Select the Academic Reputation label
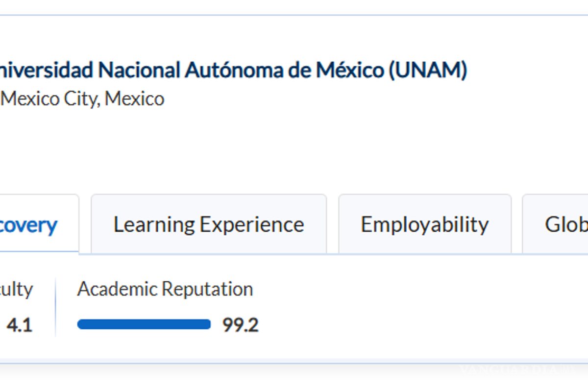The width and height of the screenshot is (588, 392). [165, 289]
